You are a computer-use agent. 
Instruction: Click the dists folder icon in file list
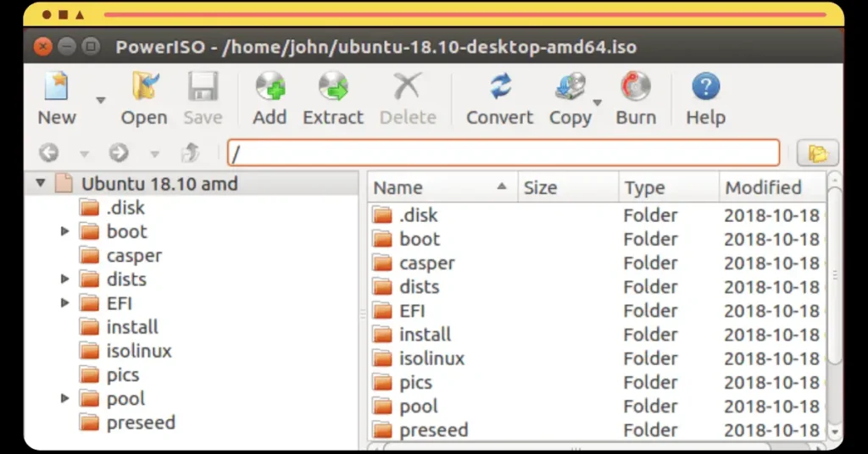(382, 286)
